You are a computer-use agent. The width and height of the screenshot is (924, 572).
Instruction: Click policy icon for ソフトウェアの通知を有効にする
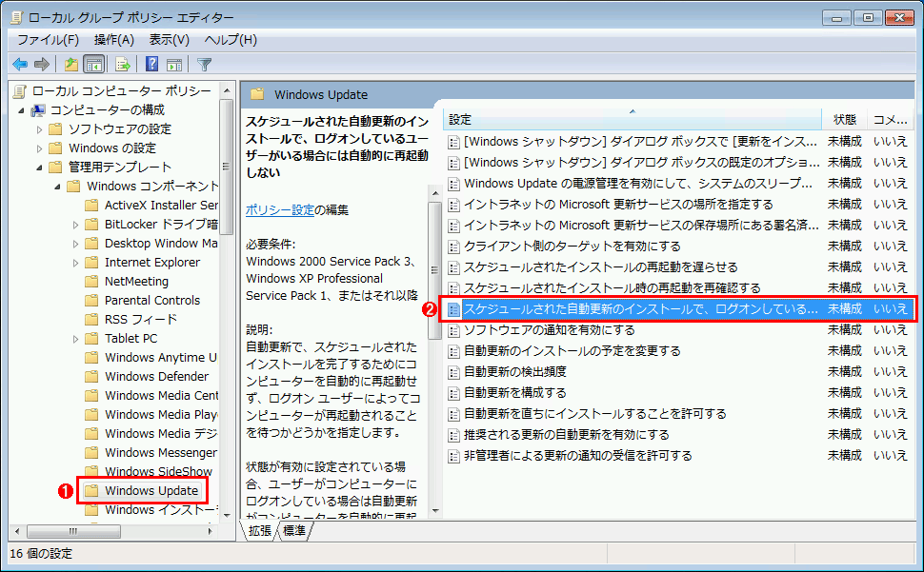coord(453,330)
